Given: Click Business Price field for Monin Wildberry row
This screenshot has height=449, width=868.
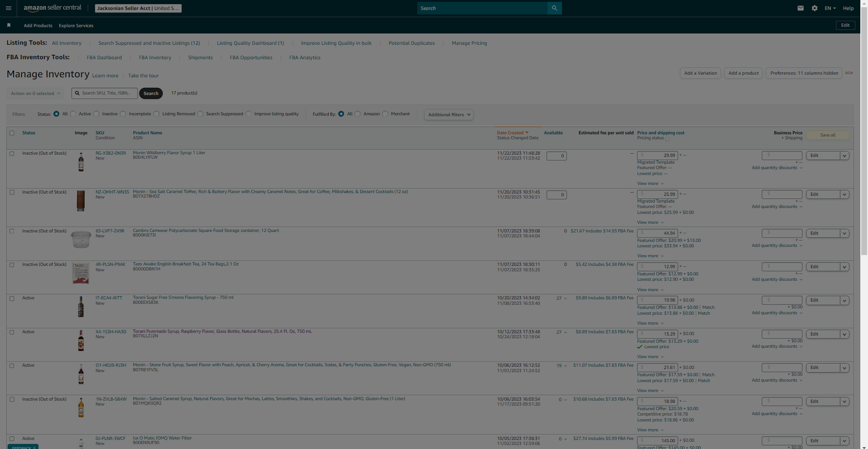Looking at the screenshot, I should click(782, 156).
